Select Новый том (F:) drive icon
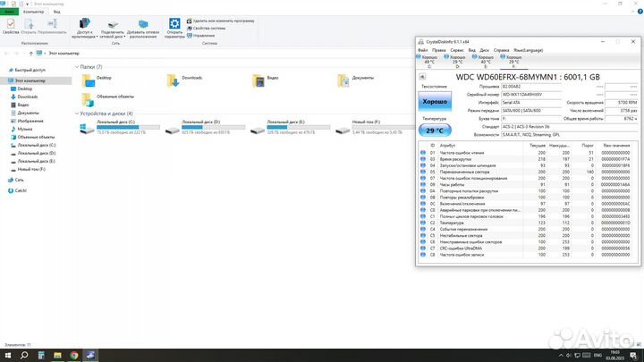The image size is (644, 362). (x=342, y=130)
